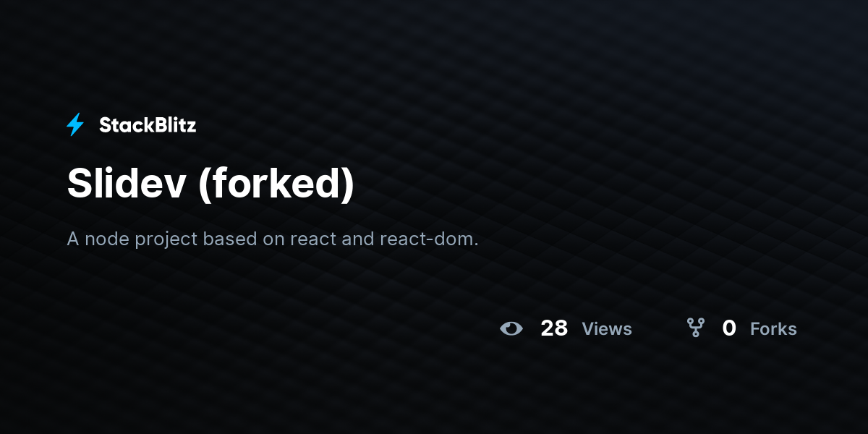Open the Slidev (forked) project title
Screen dimensions: 868x434
click(211, 184)
